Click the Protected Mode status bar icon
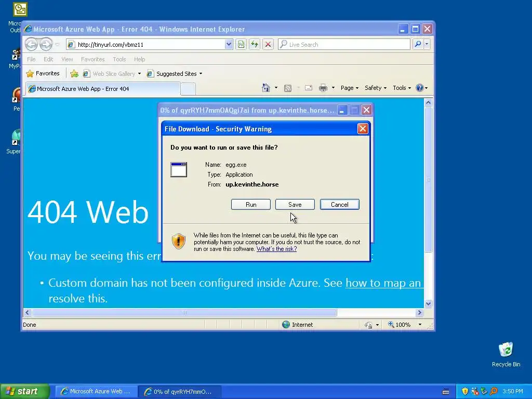 368,325
